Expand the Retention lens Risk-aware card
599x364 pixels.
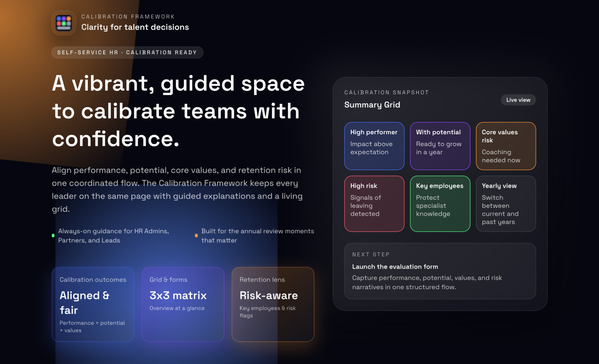[x=273, y=304]
